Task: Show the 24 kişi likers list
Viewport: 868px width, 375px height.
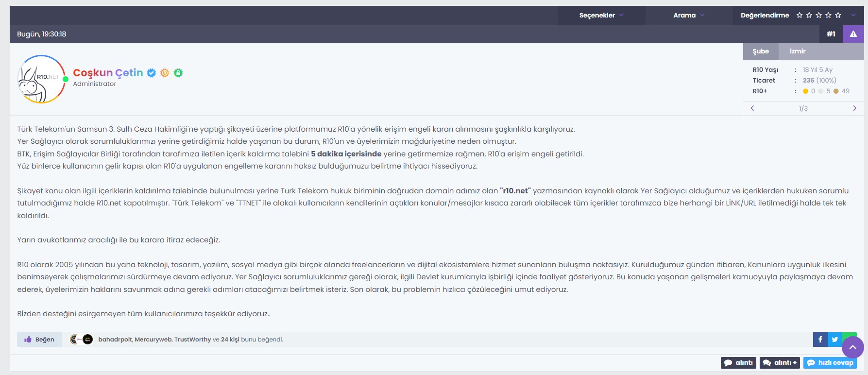Action: click(230, 340)
